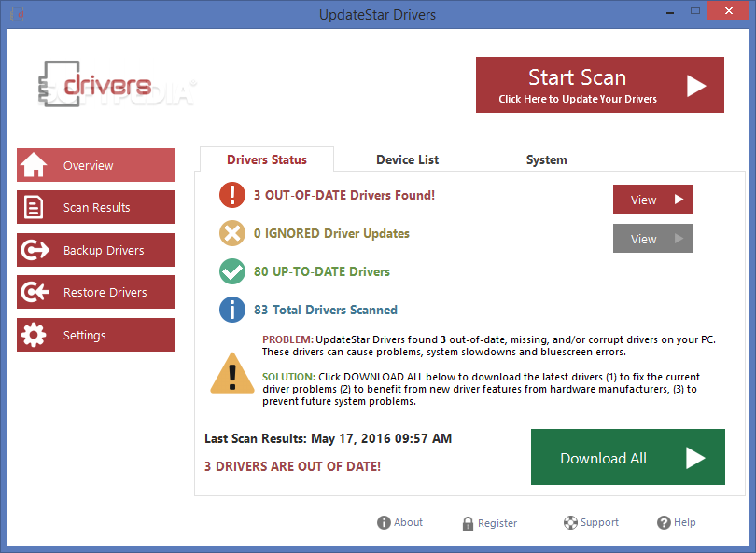Maximize the UpdateStar Drivers window
The width and height of the screenshot is (756, 553).
[x=694, y=11]
